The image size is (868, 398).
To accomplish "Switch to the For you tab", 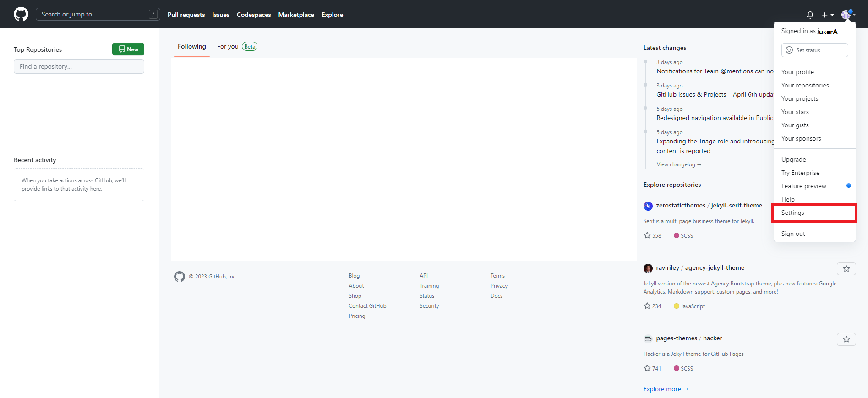I will 237,47.
